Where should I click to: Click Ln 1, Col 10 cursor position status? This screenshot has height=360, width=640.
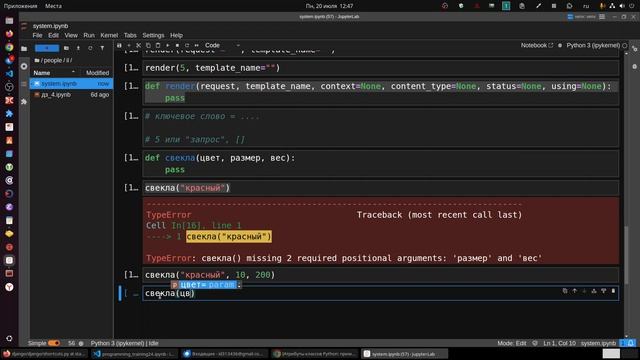coord(559,343)
